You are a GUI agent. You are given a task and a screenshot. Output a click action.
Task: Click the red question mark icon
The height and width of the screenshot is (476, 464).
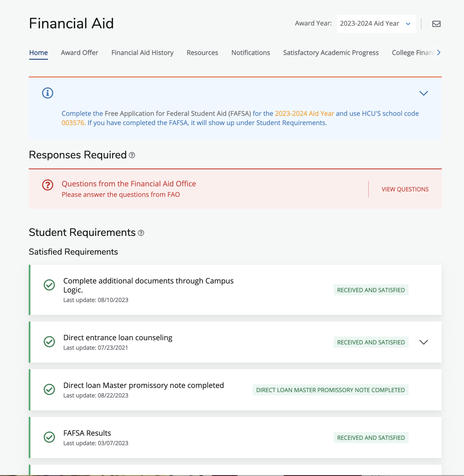point(48,185)
